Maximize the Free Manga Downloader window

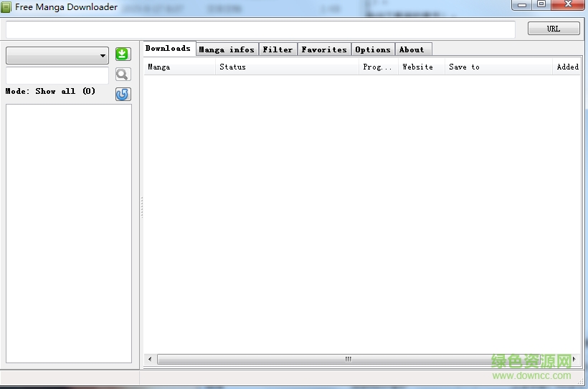point(541,5)
